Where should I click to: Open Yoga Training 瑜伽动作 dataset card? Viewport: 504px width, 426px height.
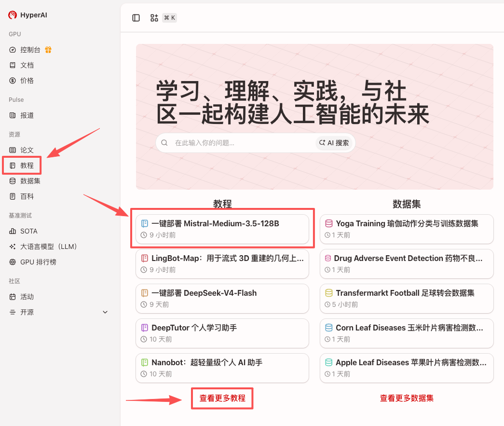tap(407, 229)
